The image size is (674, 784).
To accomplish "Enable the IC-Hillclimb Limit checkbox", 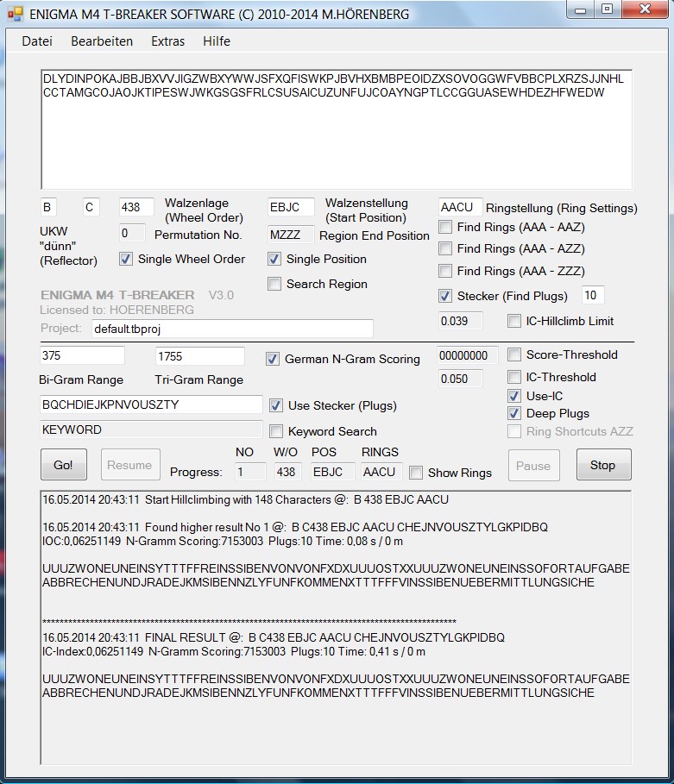I will coord(514,321).
